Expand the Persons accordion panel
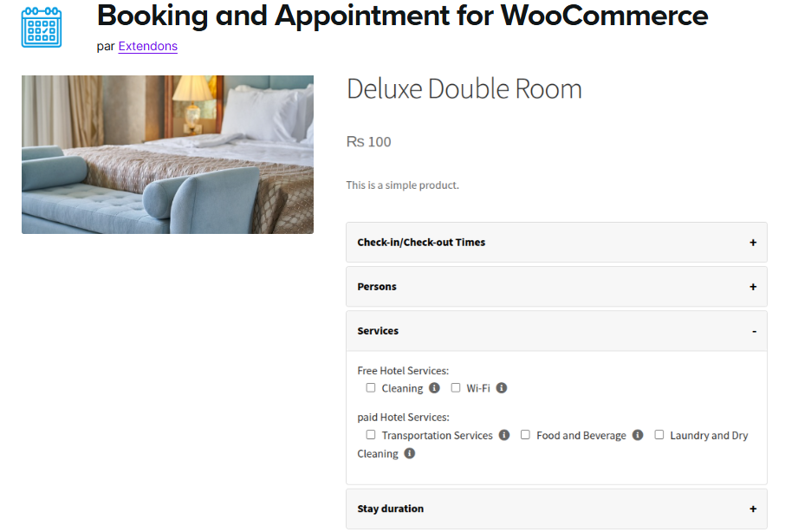This screenshot has height=532, width=811. [x=556, y=287]
